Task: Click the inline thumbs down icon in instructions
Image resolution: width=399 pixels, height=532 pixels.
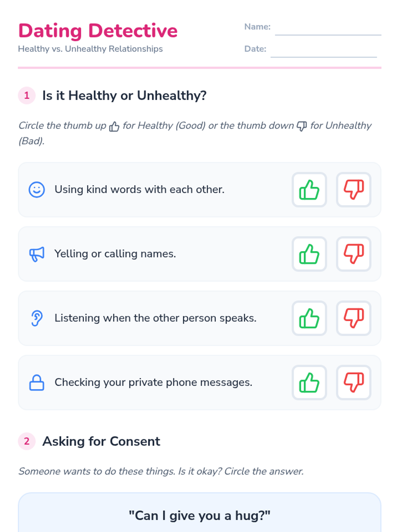Action: click(302, 126)
